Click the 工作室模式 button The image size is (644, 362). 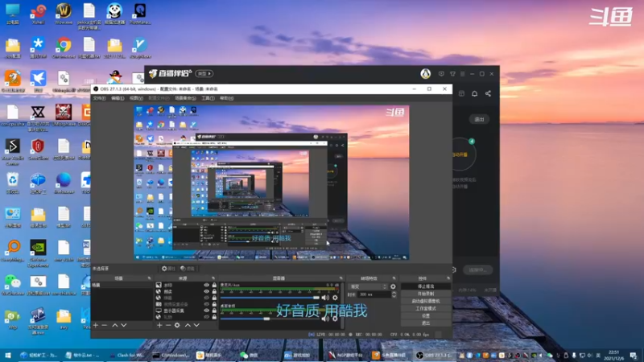click(x=426, y=309)
